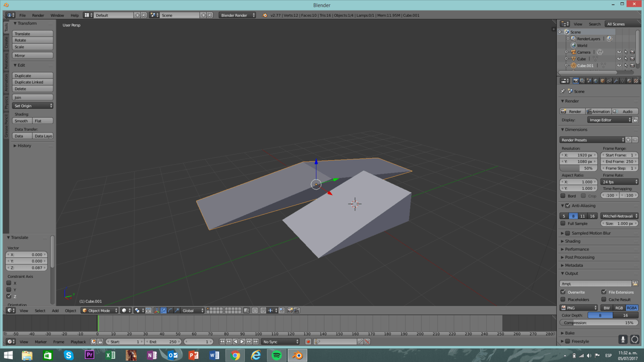644x362 pixels.
Task: Hide Cube in the outliner with eye icon
Action: 619,59
